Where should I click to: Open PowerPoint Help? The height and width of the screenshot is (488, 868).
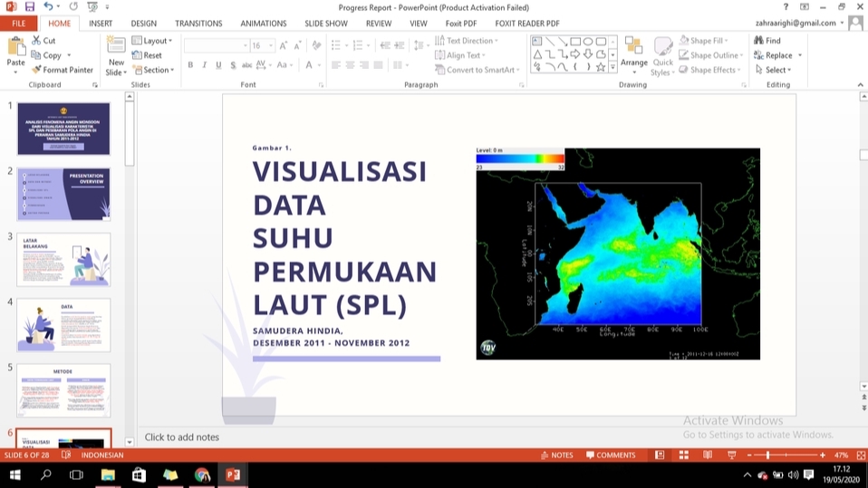click(786, 7)
